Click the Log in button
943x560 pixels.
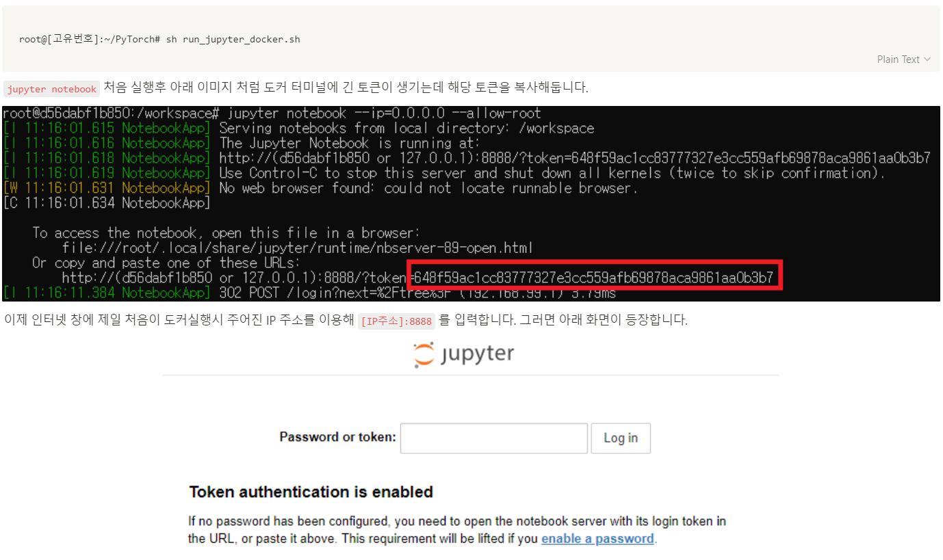[x=621, y=438]
